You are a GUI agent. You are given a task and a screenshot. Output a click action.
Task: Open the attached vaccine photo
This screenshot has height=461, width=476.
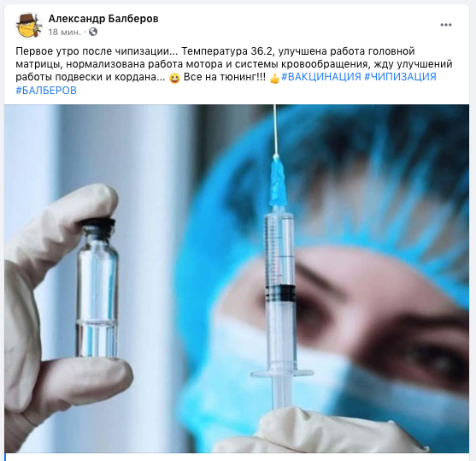237,279
